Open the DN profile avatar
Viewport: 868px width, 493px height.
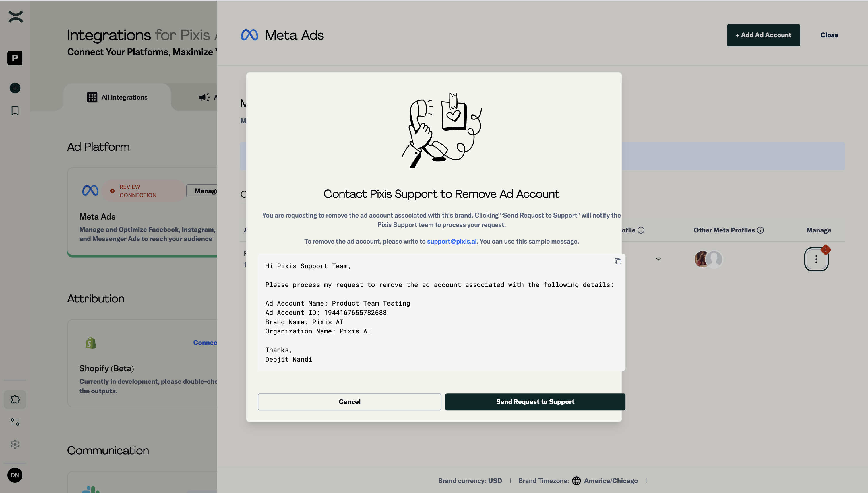pos(15,475)
